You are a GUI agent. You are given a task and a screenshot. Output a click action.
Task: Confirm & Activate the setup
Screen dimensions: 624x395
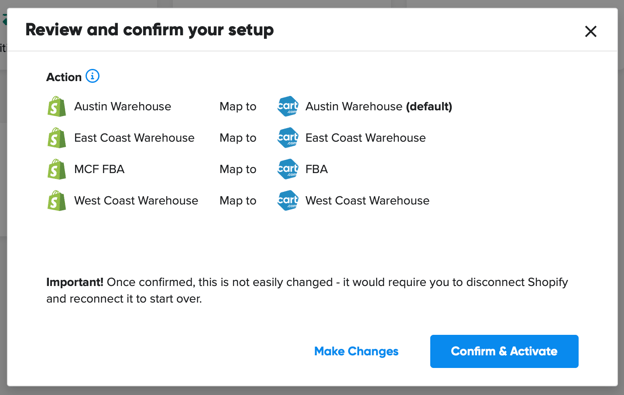tap(504, 351)
